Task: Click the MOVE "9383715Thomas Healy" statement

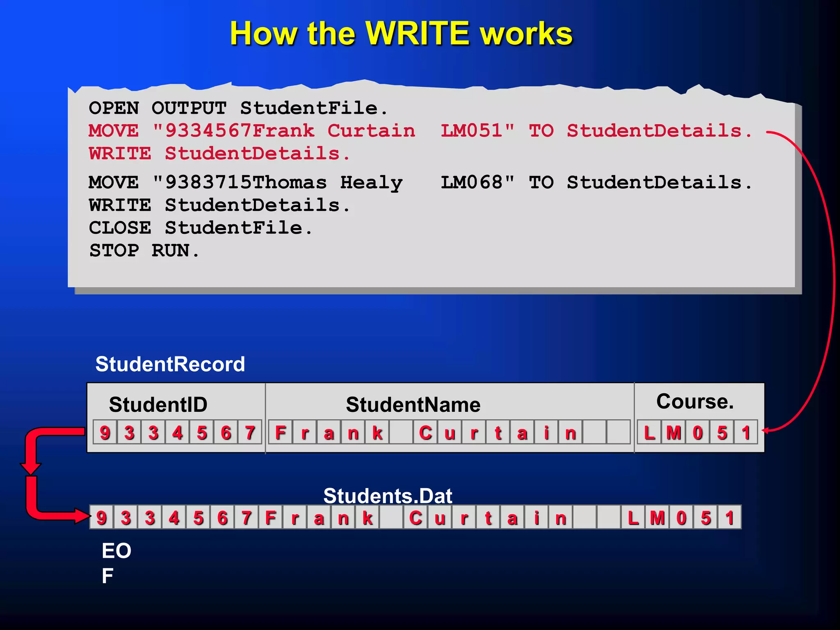Action: [421, 183]
